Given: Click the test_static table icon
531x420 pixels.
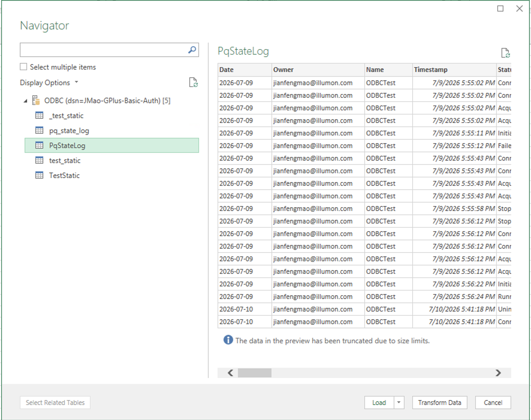Looking at the screenshot, I should (39, 160).
